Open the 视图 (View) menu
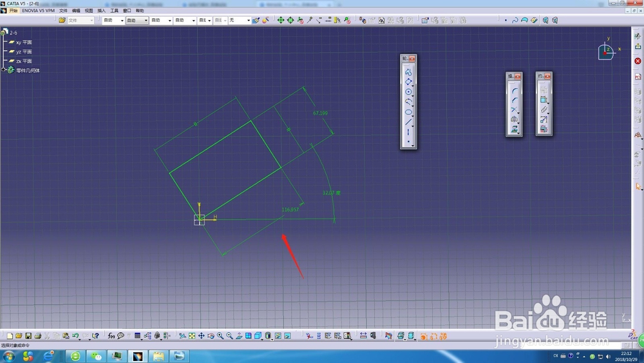Screen dimensions: 644x363 89,11
